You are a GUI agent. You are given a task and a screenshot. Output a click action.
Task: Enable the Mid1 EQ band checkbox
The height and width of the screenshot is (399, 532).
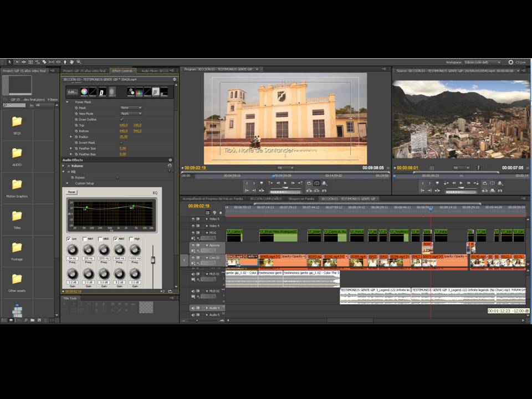pos(84,239)
